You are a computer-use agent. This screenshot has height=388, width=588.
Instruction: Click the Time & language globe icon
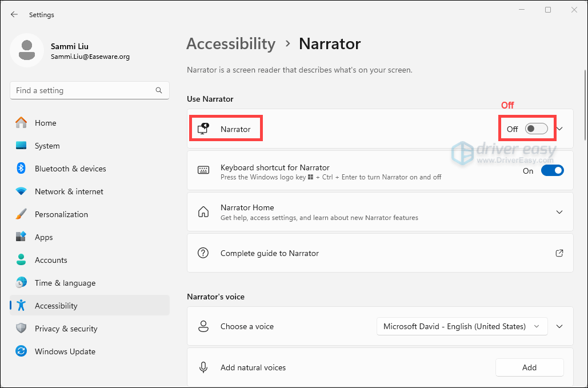(21, 283)
